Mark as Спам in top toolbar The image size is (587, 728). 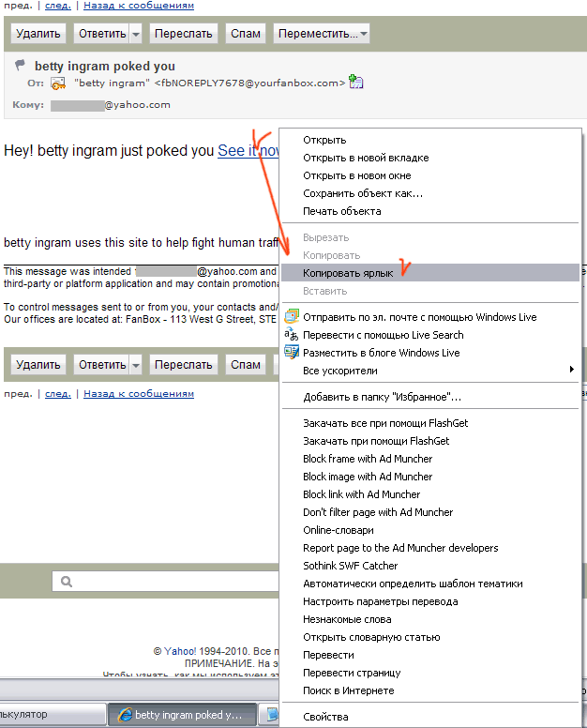click(x=246, y=34)
